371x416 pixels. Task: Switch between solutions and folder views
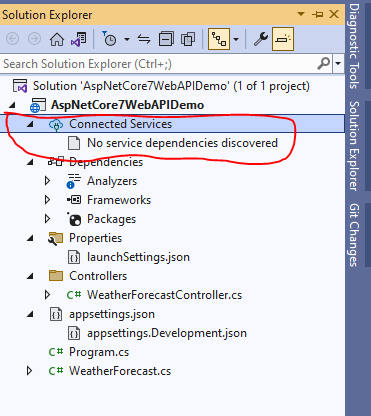pos(78,39)
